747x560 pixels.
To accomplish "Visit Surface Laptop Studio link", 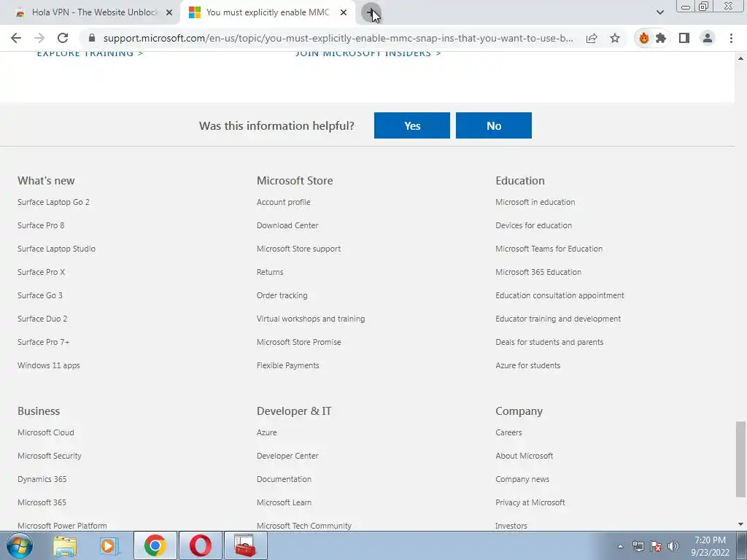I will coord(57,249).
